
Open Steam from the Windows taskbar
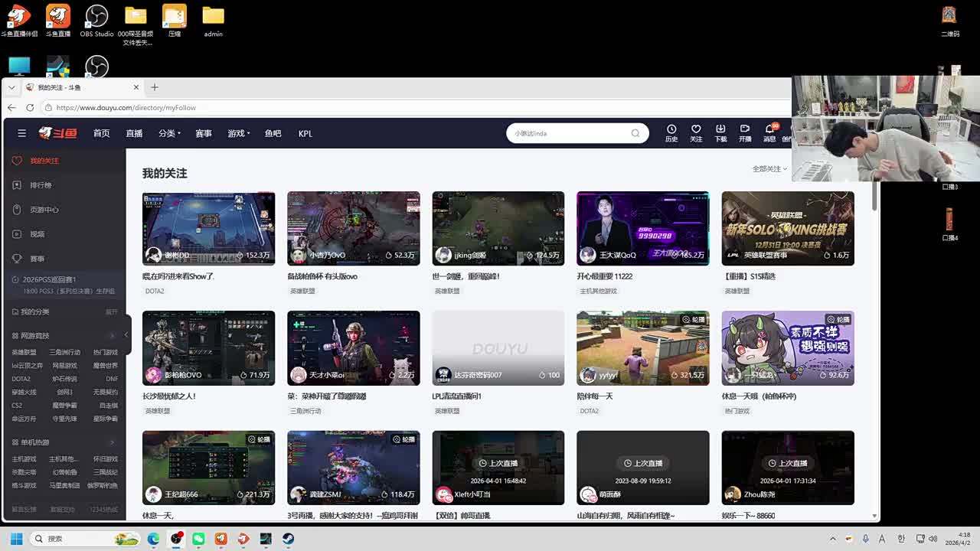tap(288, 539)
